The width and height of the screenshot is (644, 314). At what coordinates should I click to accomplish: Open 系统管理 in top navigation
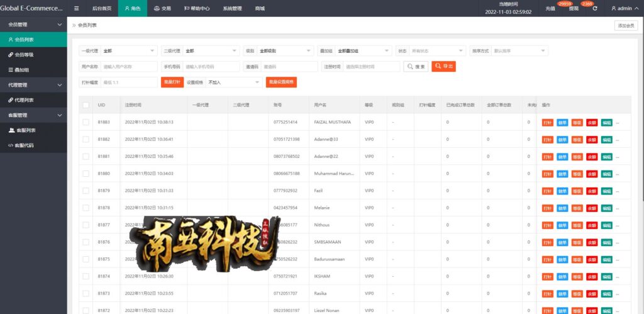[232, 8]
